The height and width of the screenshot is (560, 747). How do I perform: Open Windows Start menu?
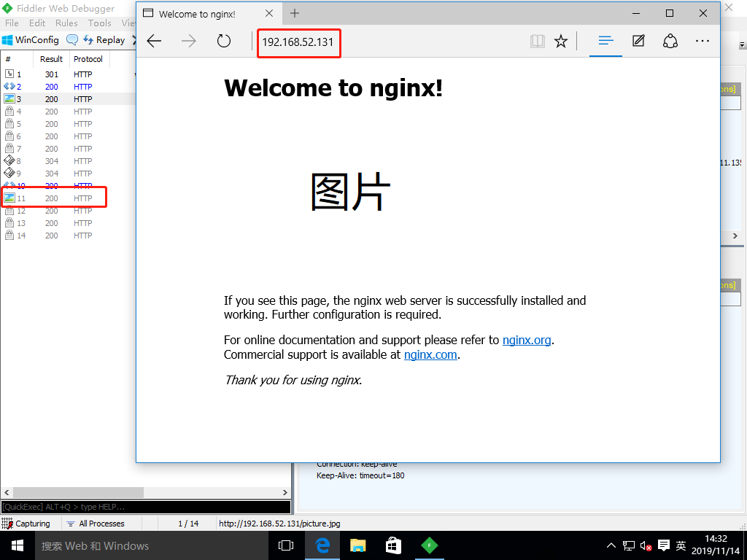pyautogui.click(x=18, y=545)
